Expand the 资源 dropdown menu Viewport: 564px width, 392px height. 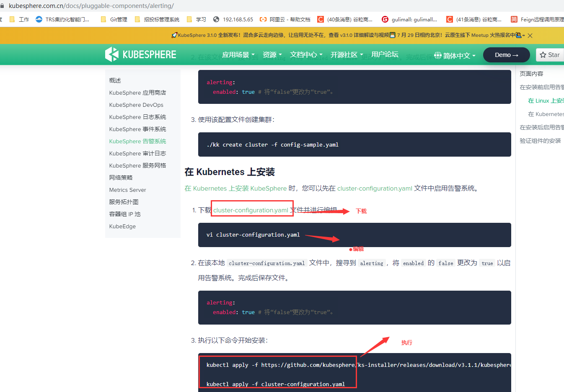click(272, 55)
